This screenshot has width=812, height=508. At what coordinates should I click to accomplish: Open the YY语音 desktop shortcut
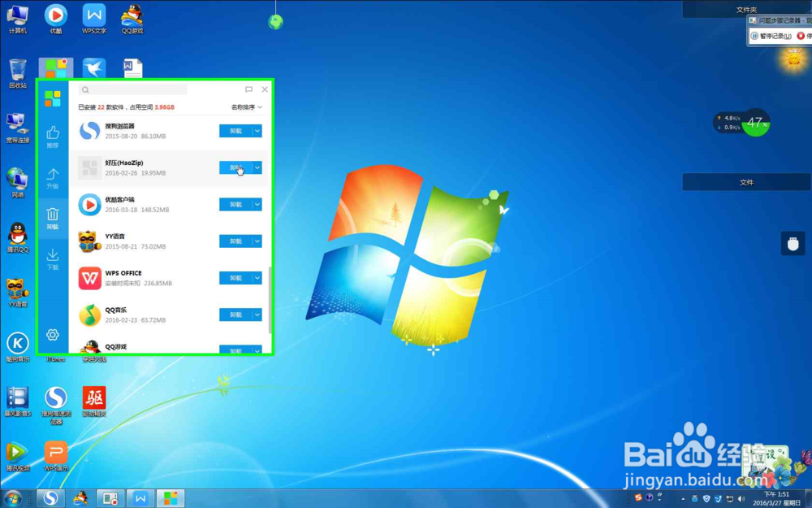coord(18,292)
